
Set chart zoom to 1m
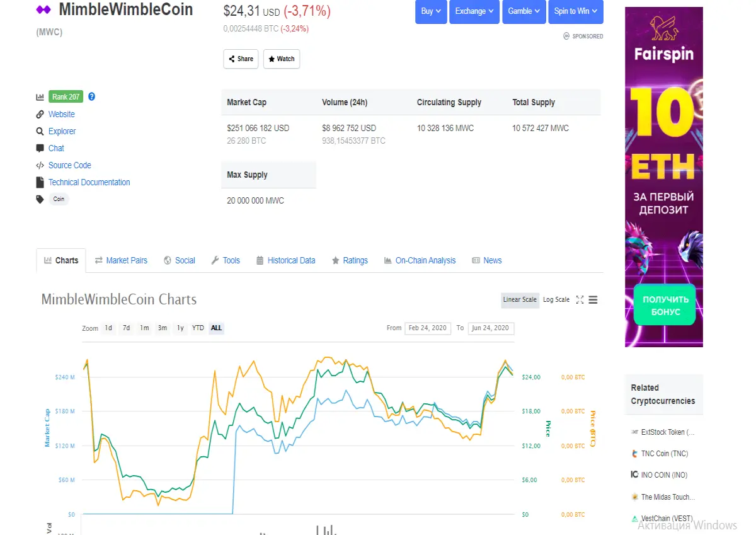click(144, 328)
